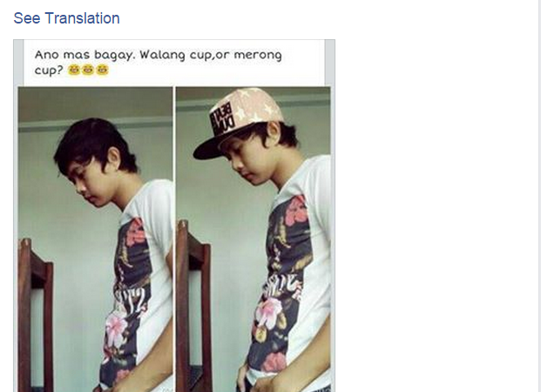Click the See Translation link
The image size is (541, 392).
[x=66, y=18]
